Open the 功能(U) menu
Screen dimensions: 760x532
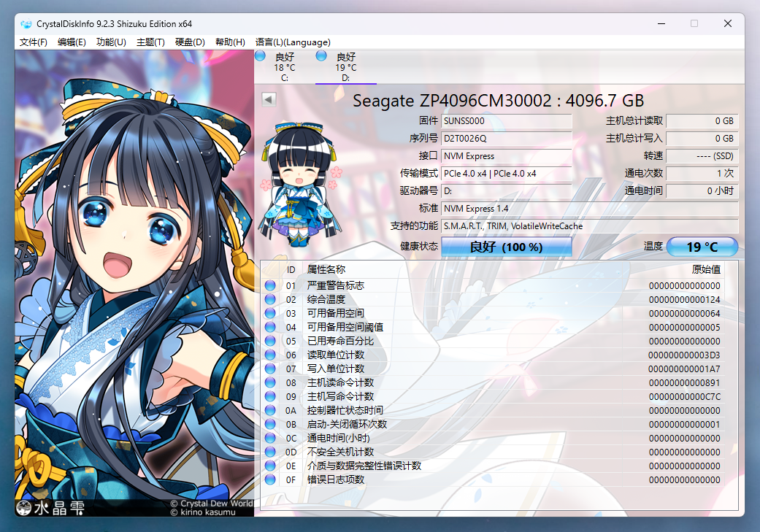[x=111, y=42]
